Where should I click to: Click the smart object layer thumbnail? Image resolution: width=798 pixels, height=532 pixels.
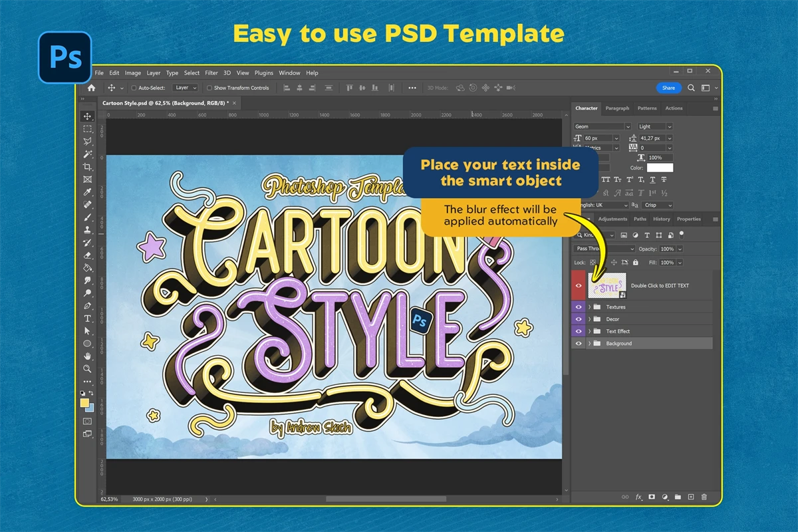click(608, 285)
